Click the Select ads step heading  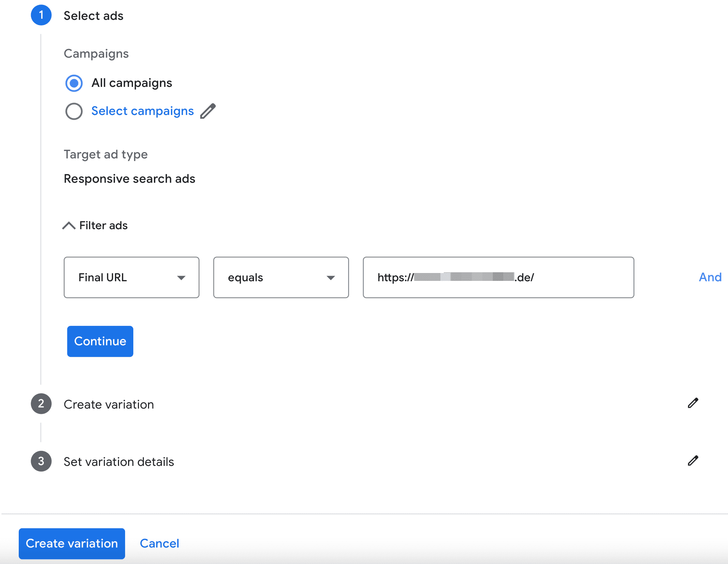(x=93, y=16)
